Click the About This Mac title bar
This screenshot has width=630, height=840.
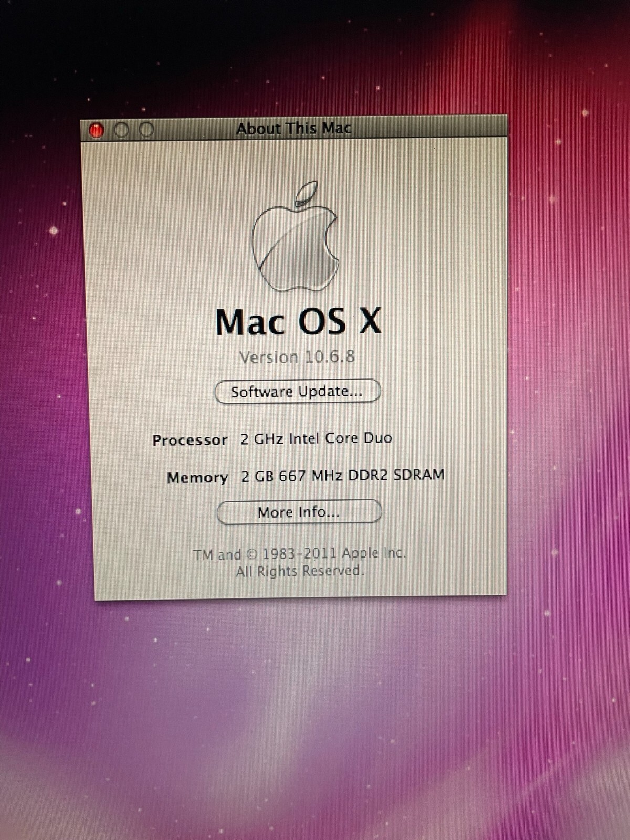(x=294, y=129)
